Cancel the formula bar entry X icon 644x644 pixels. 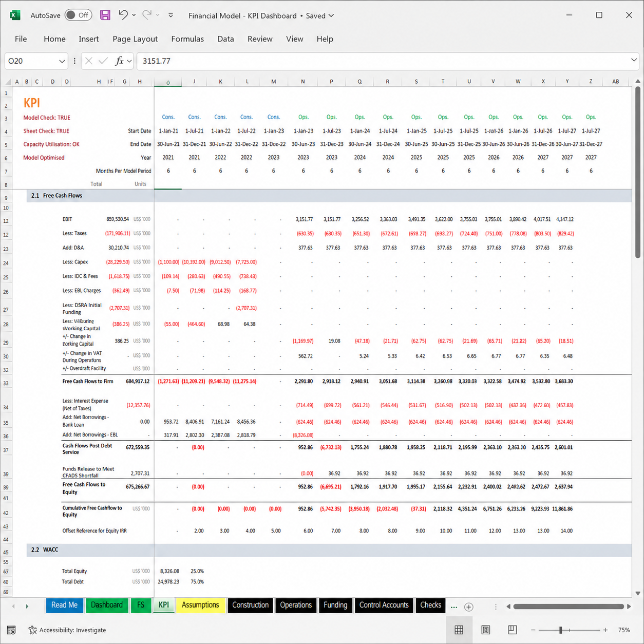point(88,61)
